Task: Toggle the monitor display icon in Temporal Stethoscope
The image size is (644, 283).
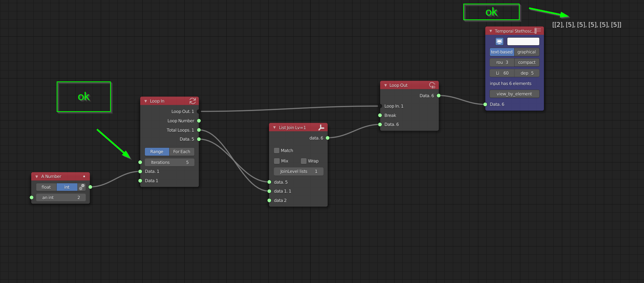Action: pos(499,42)
